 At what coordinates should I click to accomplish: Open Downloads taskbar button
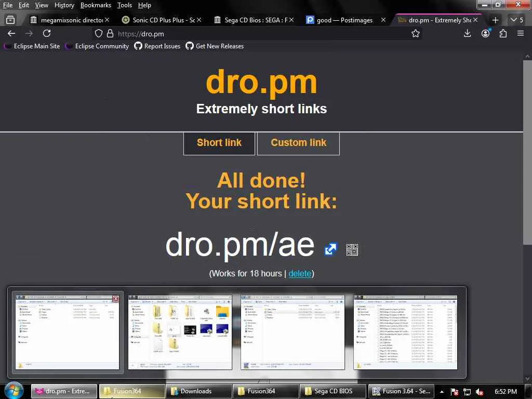point(199,391)
